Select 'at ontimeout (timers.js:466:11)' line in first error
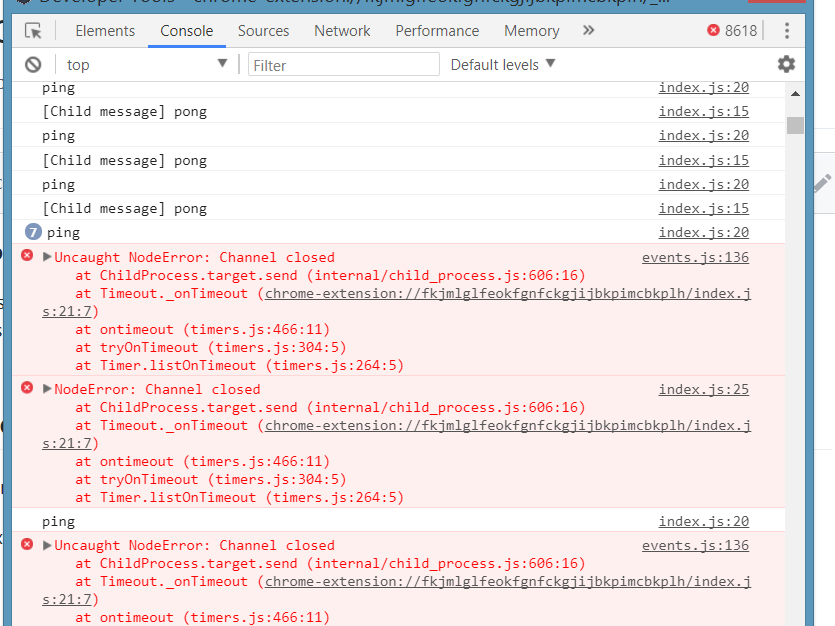The height and width of the screenshot is (626, 835). coord(202,330)
